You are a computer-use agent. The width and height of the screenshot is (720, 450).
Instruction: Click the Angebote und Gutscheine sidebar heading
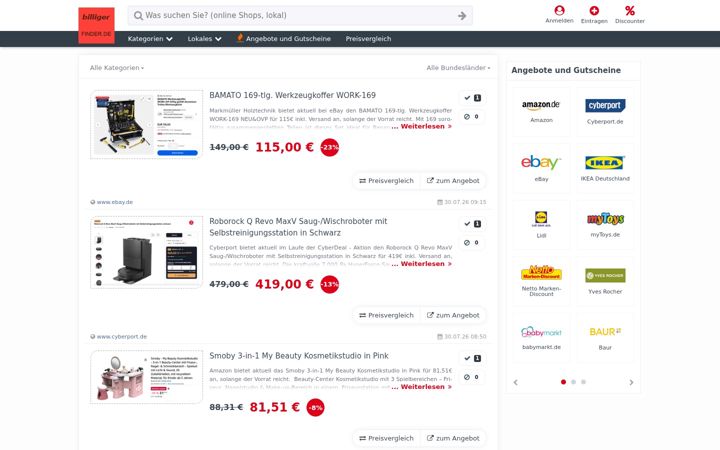(x=566, y=70)
